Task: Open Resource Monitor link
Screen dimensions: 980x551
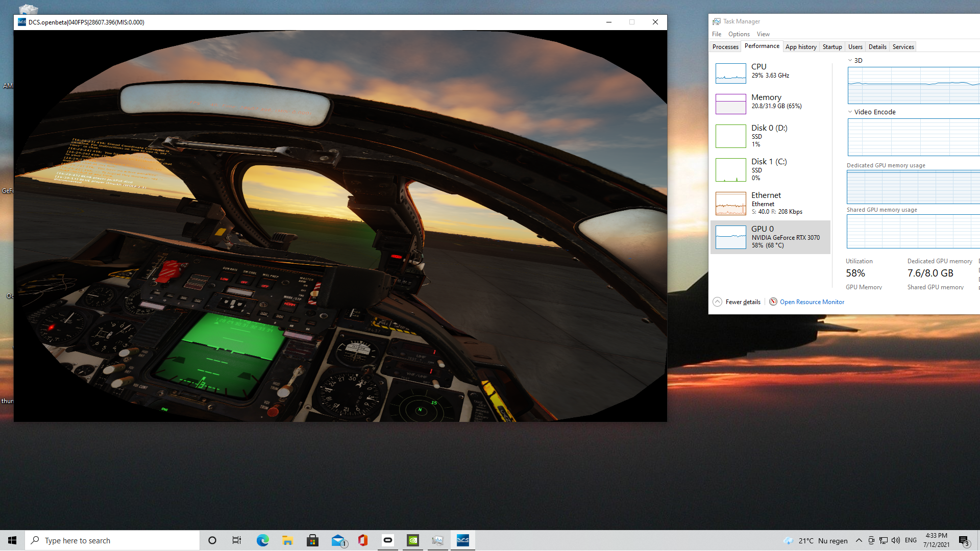Action: [811, 302]
